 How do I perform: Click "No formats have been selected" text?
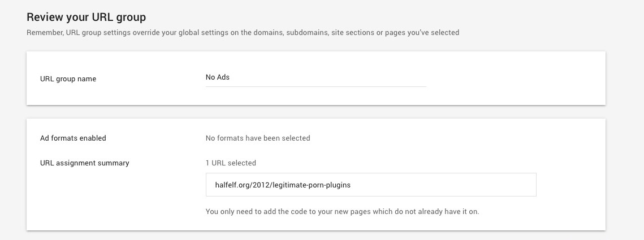(x=257, y=138)
